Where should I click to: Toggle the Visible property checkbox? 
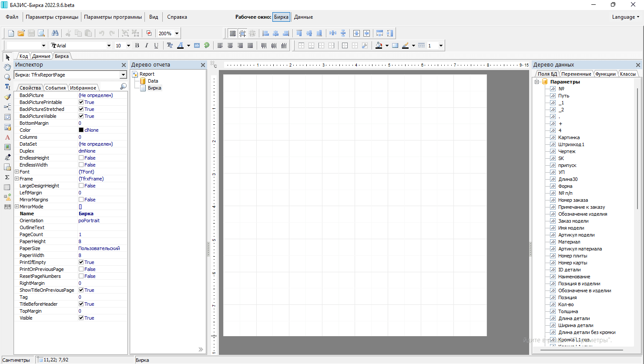coord(81,318)
